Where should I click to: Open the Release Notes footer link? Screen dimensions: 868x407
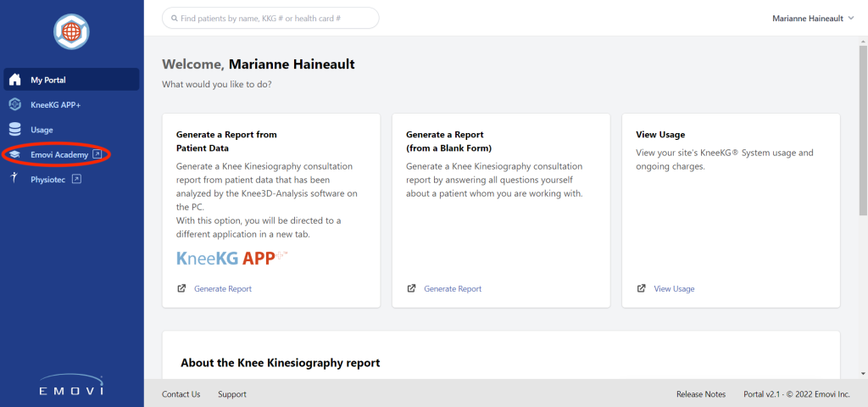pyautogui.click(x=701, y=394)
